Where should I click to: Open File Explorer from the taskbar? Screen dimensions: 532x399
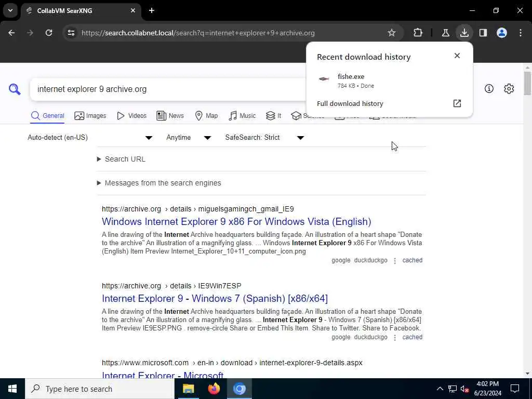click(x=188, y=389)
